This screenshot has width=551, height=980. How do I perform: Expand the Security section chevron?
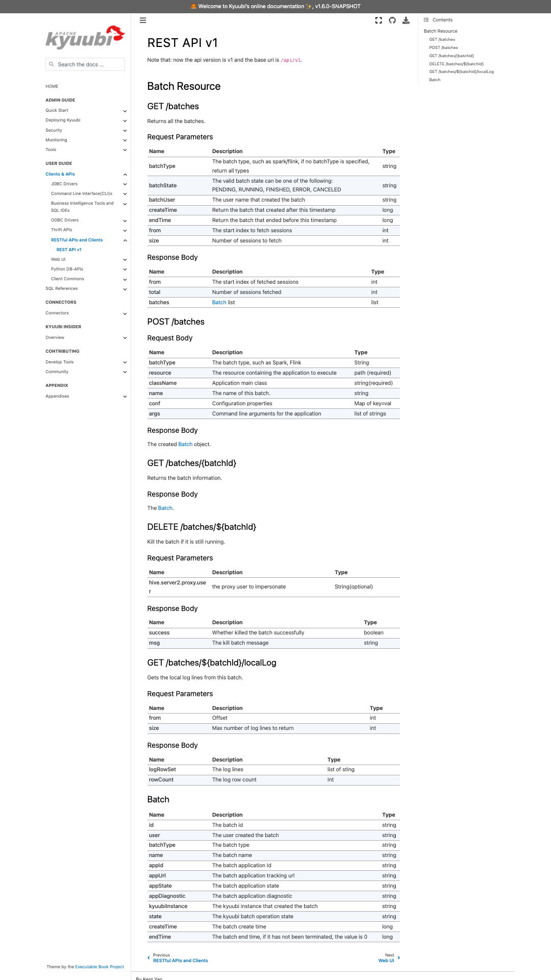[125, 130]
